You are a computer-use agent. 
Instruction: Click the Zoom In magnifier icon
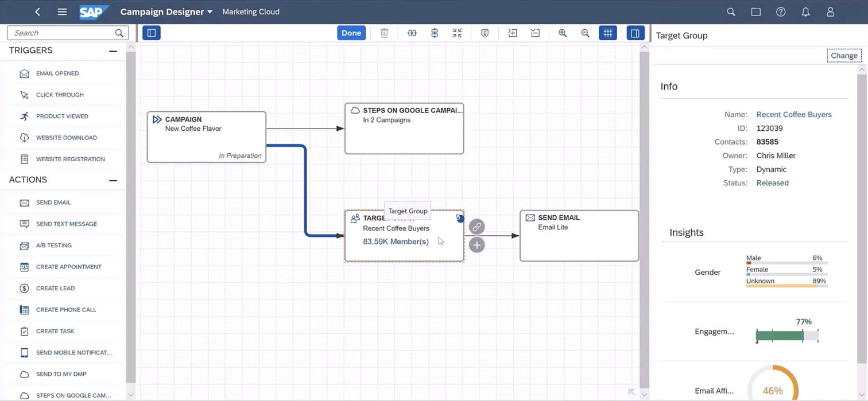click(x=563, y=33)
